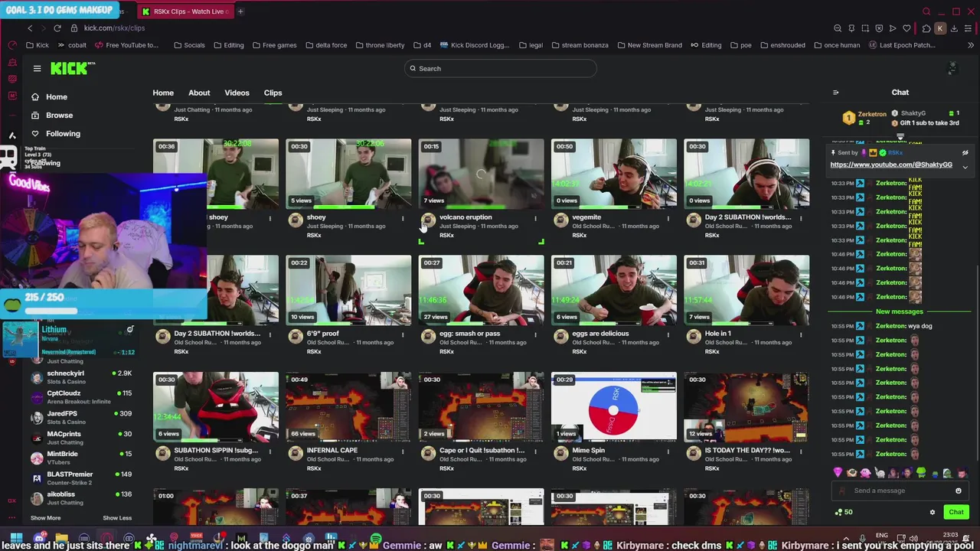This screenshot has height=551, width=980.
Task: Open the Windows Start menu
Action: 17,539
